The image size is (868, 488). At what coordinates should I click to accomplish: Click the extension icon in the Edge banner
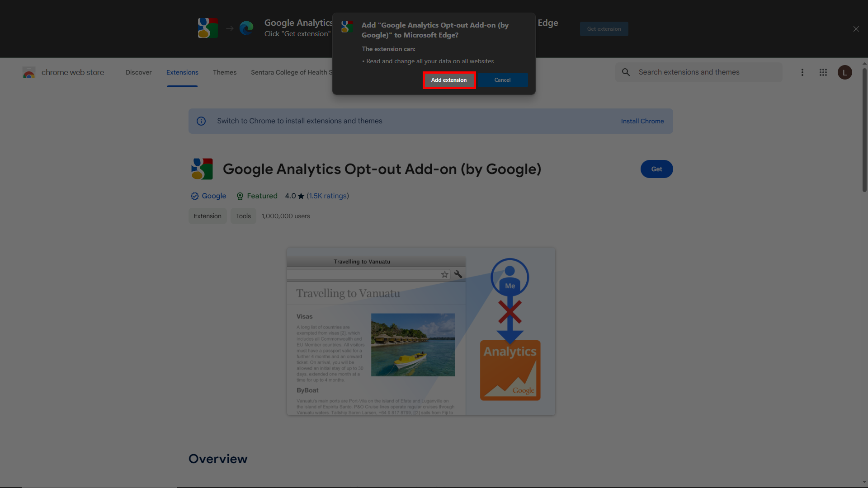208,28
